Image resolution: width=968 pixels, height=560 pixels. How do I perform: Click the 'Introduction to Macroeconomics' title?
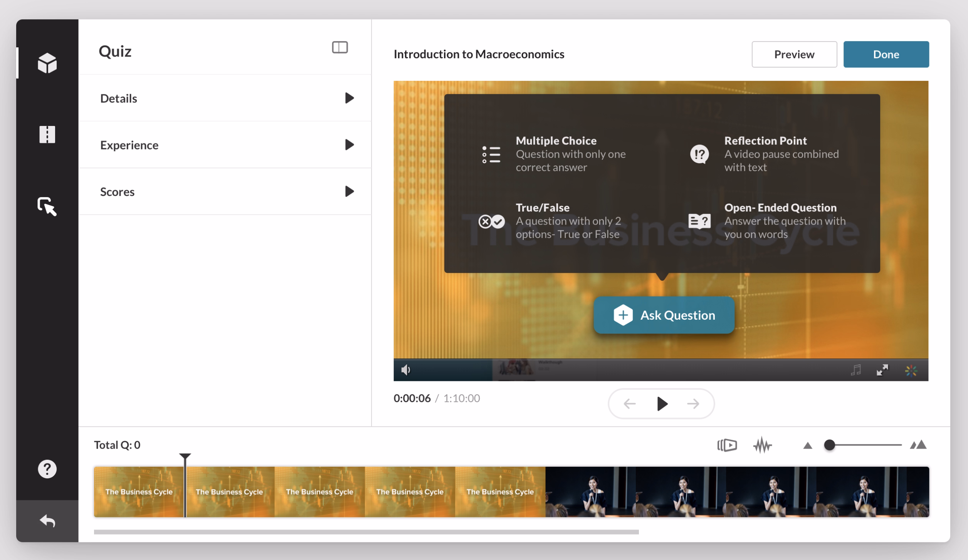(479, 54)
